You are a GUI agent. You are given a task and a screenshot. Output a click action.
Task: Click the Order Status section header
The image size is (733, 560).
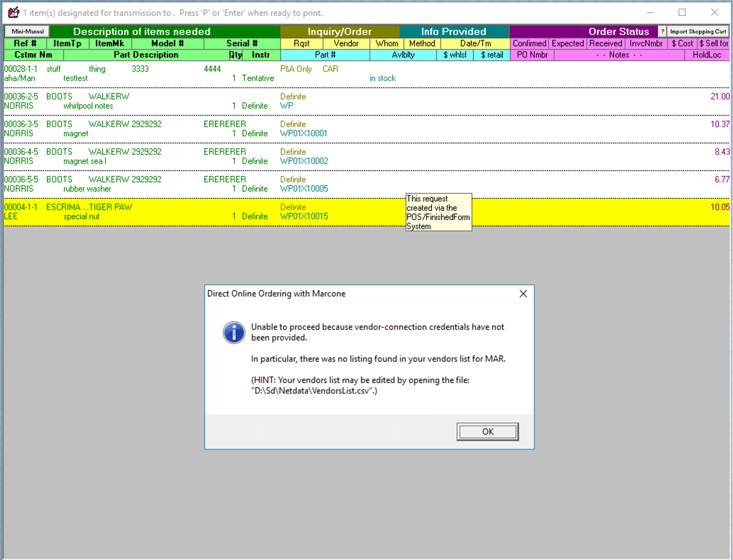click(x=618, y=32)
